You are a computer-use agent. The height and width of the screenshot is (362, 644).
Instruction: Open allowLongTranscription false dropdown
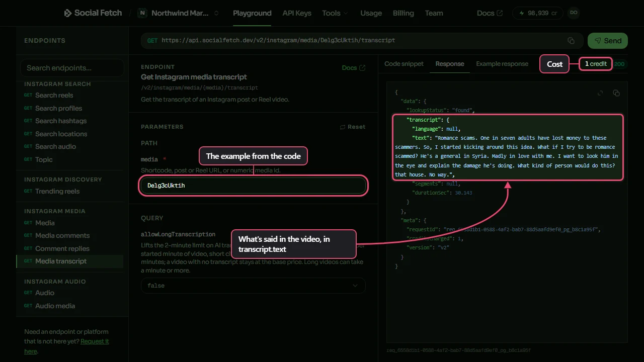pos(253,286)
